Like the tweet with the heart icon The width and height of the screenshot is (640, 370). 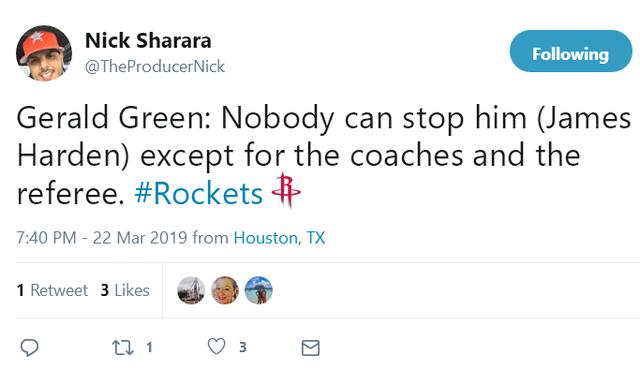(x=216, y=347)
